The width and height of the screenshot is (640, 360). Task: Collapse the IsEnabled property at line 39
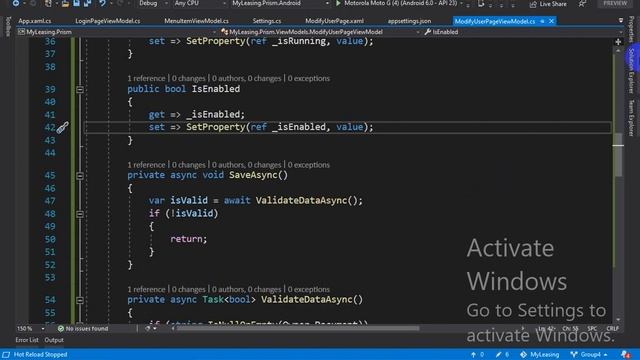pos(80,89)
